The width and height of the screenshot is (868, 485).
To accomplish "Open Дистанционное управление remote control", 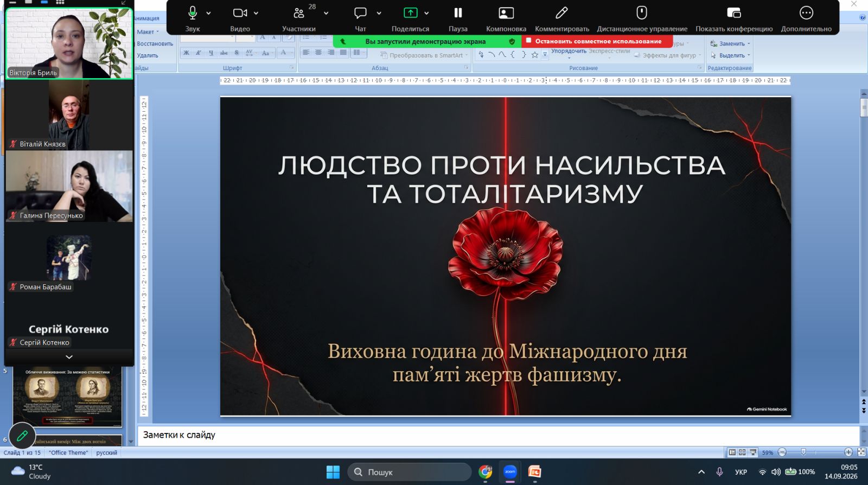I will [642, 19].
